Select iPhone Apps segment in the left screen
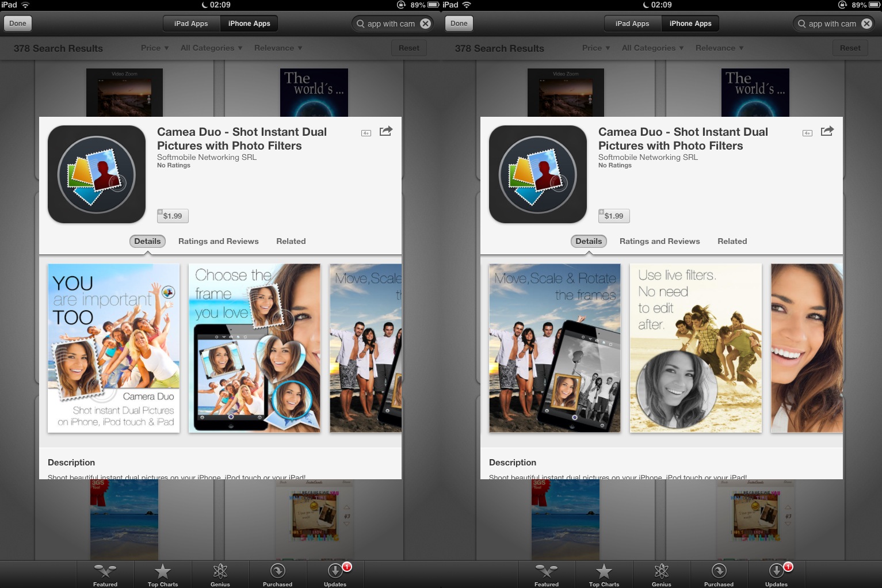 tap(249, 24)
